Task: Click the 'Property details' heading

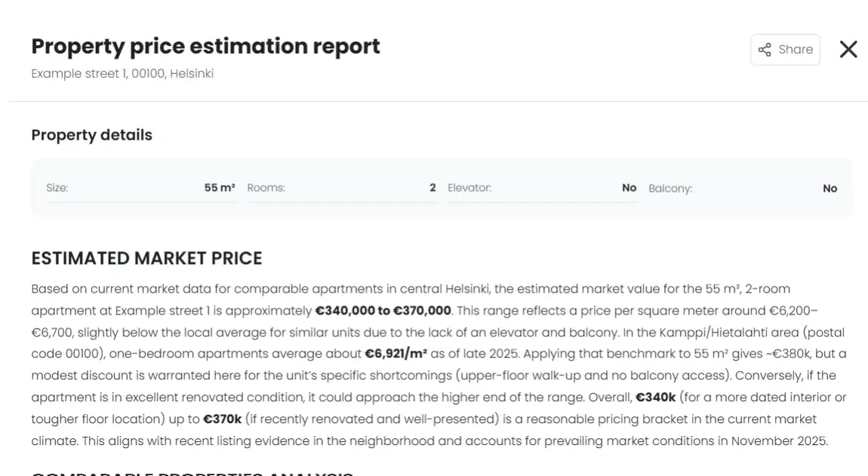Action: tap(92, 135)
